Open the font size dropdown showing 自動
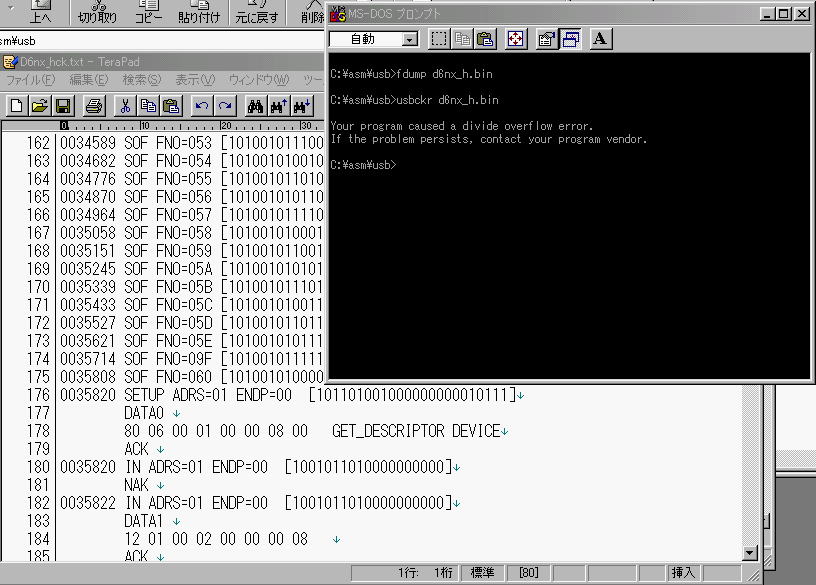 410,39
